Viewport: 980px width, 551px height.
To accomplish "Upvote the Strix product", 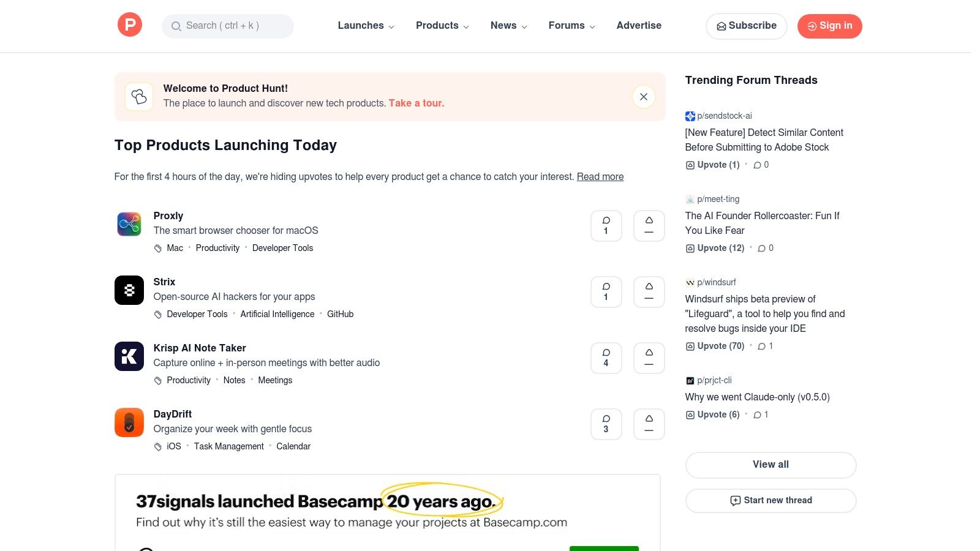I will pyautogui.click(x=649, y=291).
